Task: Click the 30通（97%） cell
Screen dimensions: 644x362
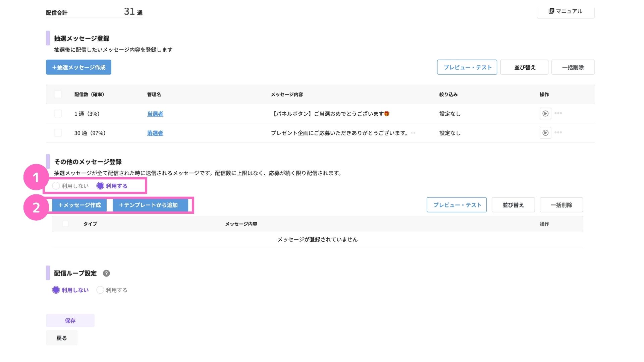Action: point(90,133)
